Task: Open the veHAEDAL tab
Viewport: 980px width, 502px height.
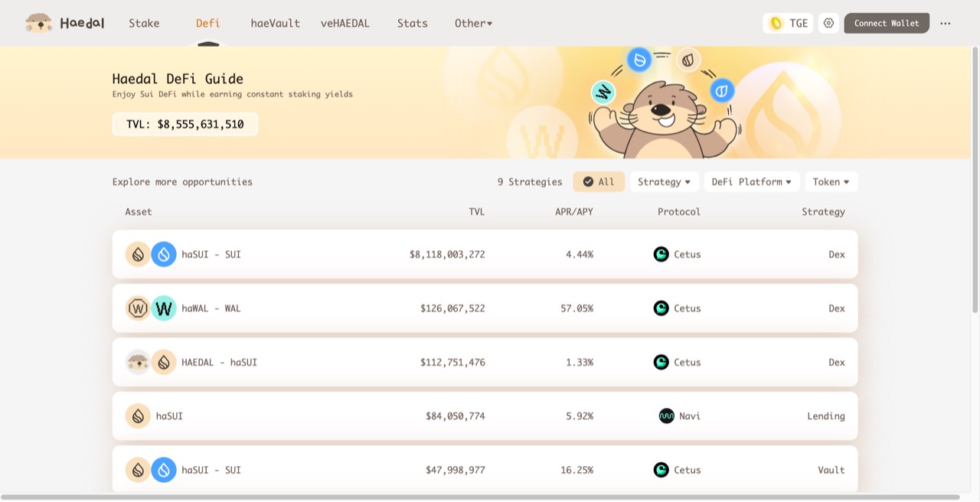Action: (345, 23)
